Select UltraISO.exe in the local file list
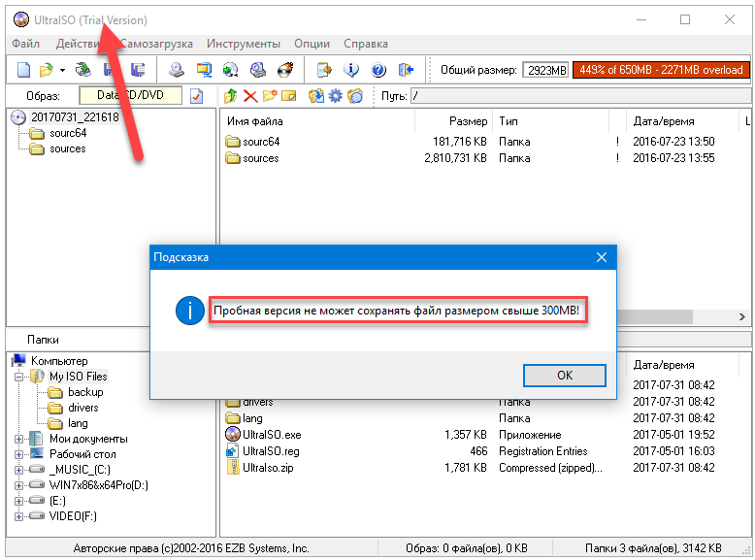The image size is (755, 560). click(272, 435)
